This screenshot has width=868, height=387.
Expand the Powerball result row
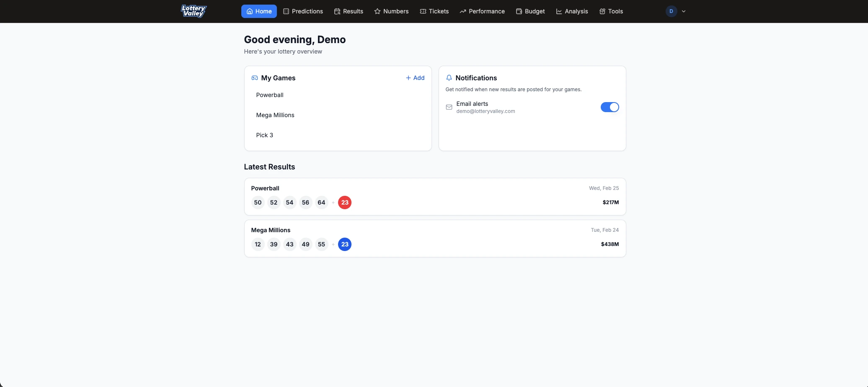(x=435, y=197)
